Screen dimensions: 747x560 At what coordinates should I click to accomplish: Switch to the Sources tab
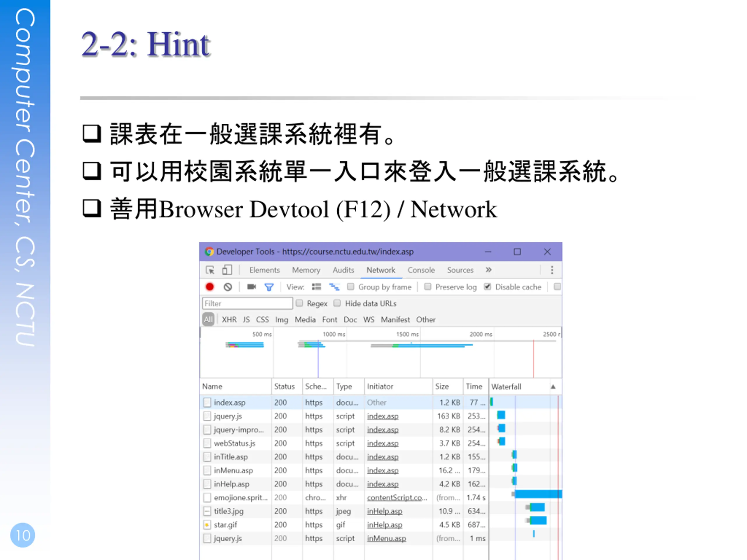point(460,270)
